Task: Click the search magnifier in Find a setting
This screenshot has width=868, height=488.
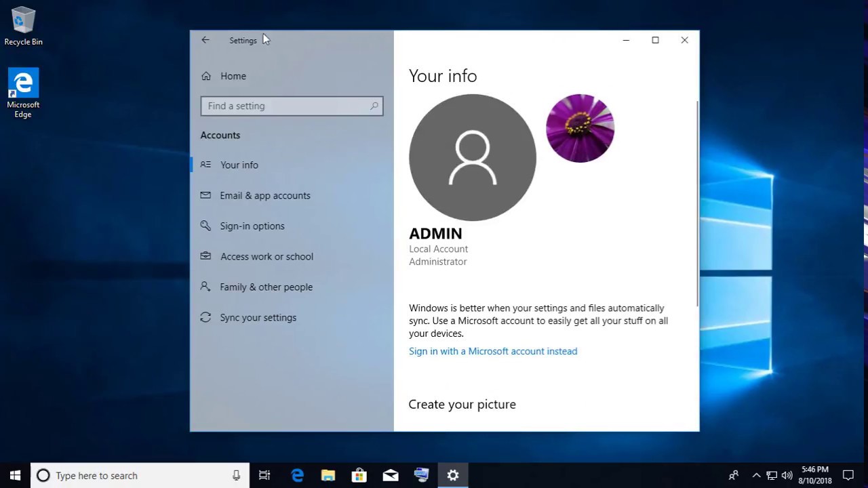Action: click(374, 106)
